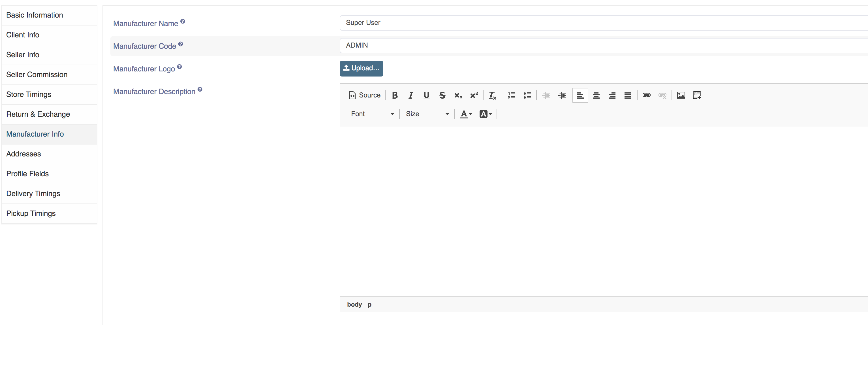Navigate to the Addresses section
This screenshot has height=365, width=868.
click(x=23, y=154)
